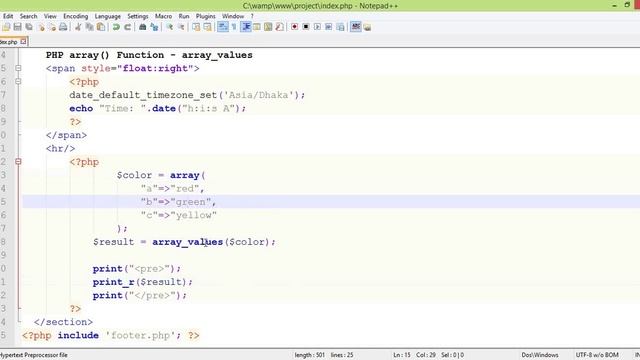The width and height of the screenshot is (640, 360).
Task: Click the Zoom In toolbar icon
Action: [x=169, y=27]
